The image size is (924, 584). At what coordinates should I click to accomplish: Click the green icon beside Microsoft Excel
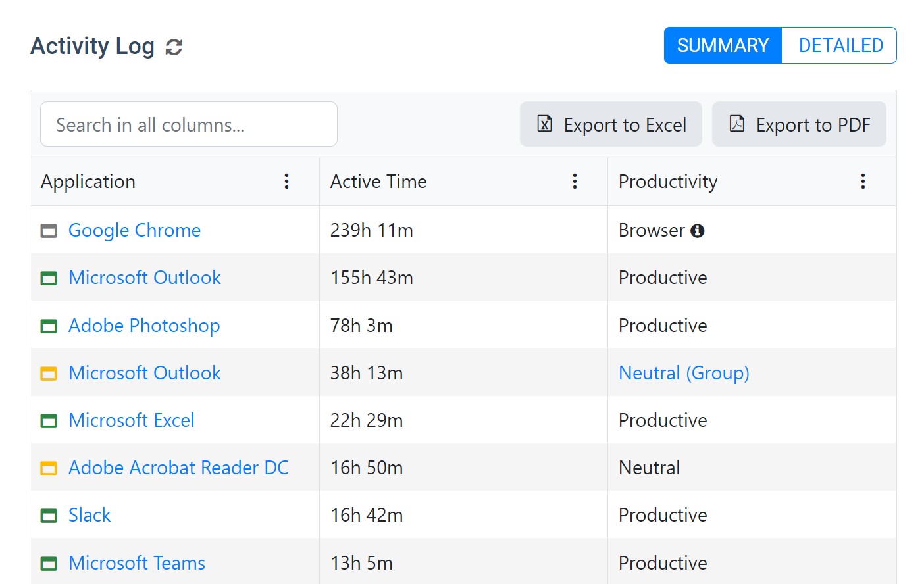[49, 421]
